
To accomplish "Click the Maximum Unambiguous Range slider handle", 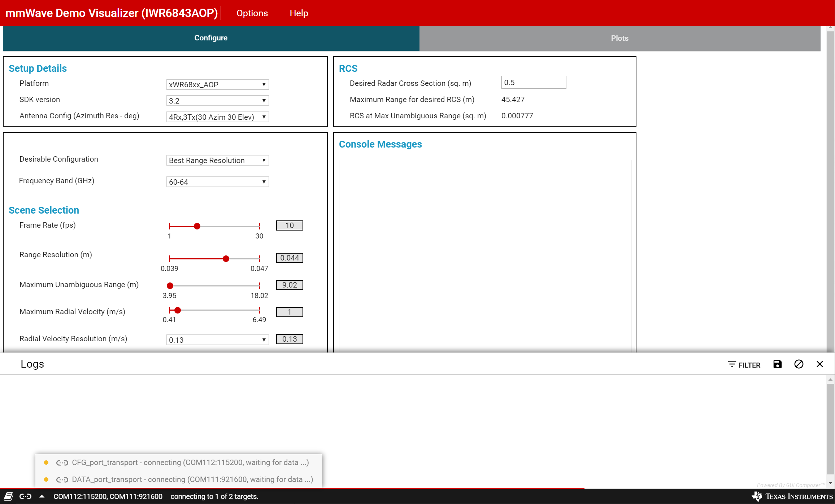I will click(x=170, y=286).
